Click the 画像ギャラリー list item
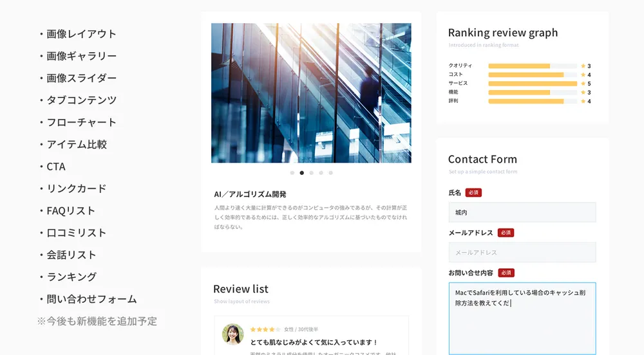Screen dimensions: 644x355 click(78, 56)
